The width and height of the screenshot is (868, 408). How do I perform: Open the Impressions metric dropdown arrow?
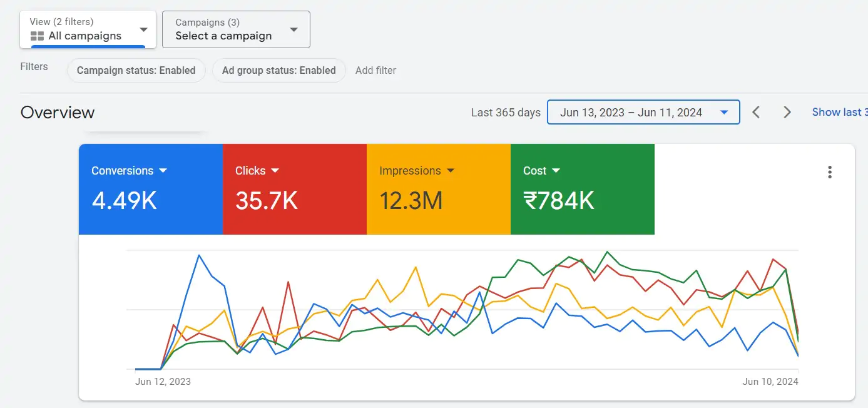(452, 170)
